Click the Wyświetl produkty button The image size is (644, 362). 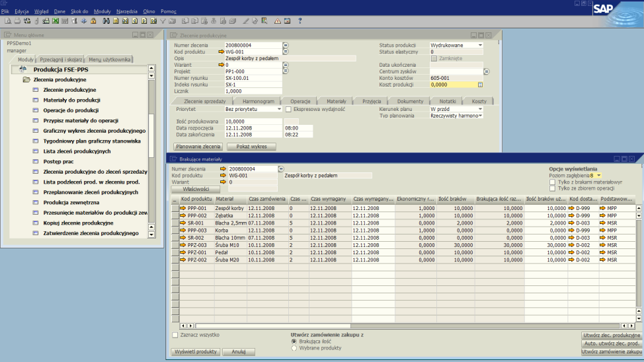196,351
